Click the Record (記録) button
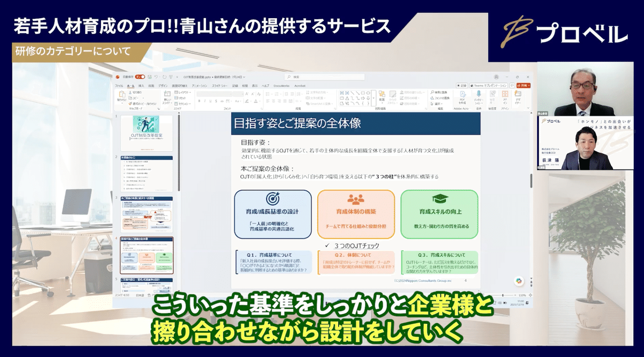The image size is (644, 357). pos(462,86)
